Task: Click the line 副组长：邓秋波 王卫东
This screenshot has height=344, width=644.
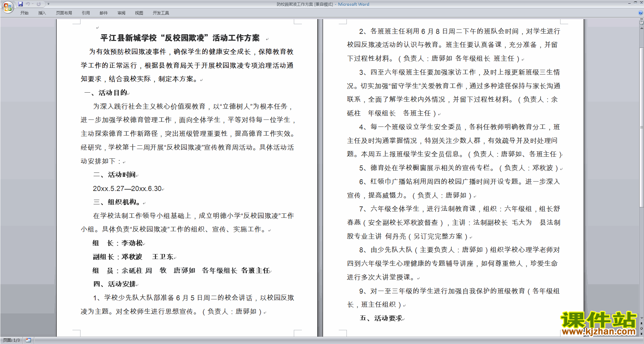Action: 133,257
